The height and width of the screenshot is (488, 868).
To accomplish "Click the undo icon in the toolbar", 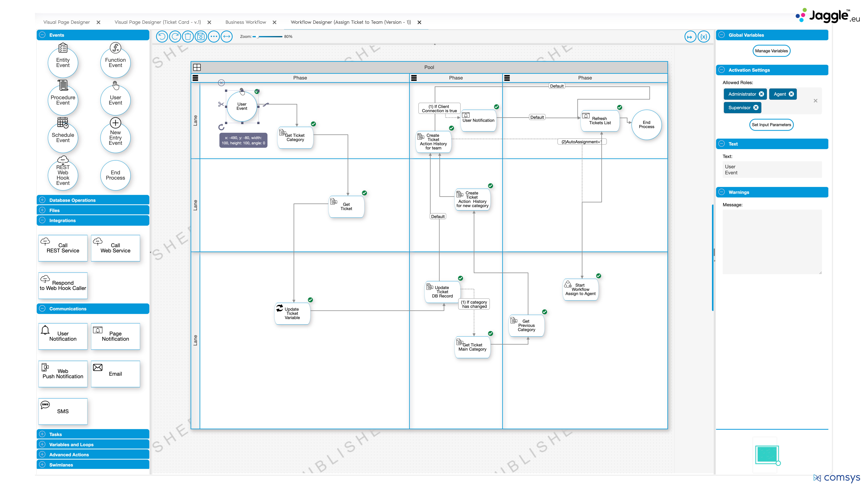I will (162, 36).
